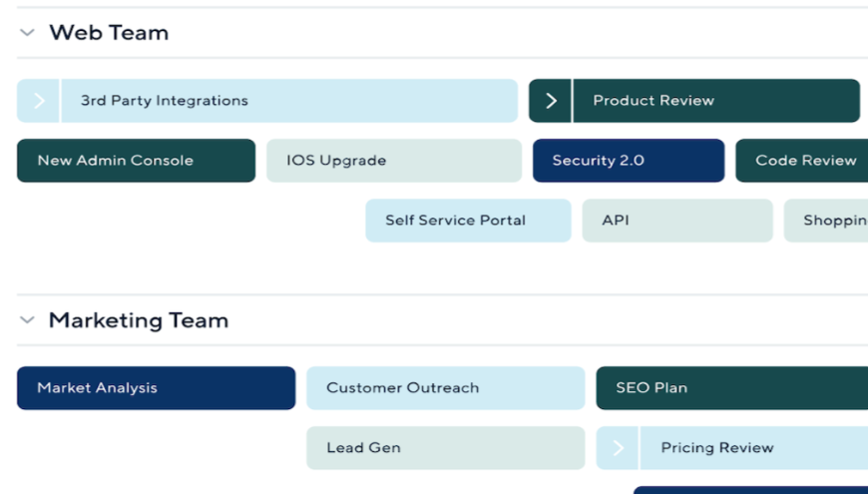Click the Pricing Review bar label
The image size is (868, 494).
pyautogui.click(x=717, y=448)
